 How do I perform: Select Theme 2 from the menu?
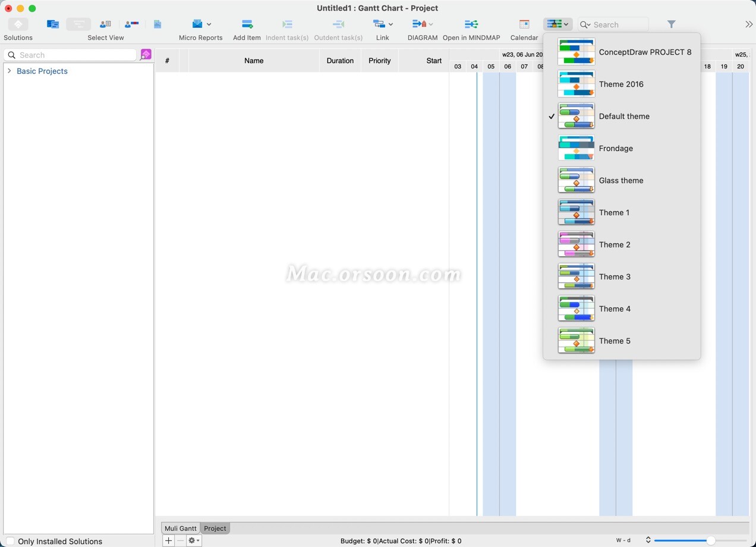coord(622,244)
